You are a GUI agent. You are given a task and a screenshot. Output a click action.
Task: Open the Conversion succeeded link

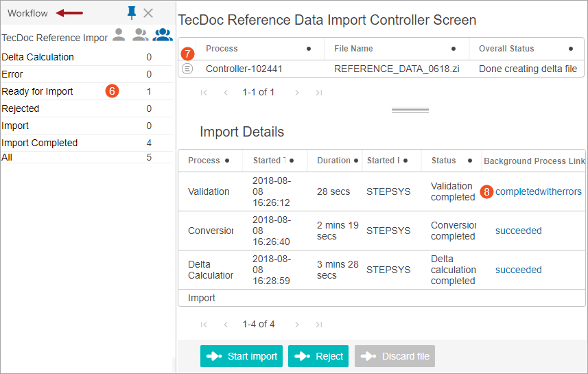(518, 231)
